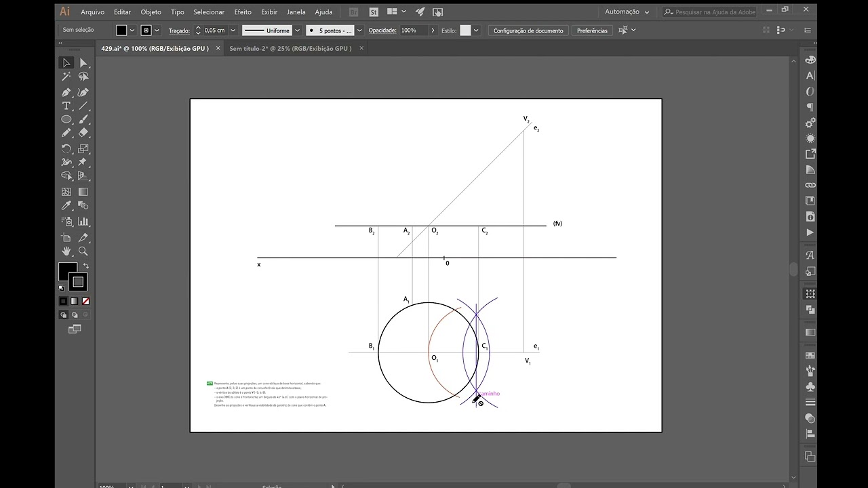868x488 pixels.
Task: Select the Line Segment tool
Action: (83, 106)
